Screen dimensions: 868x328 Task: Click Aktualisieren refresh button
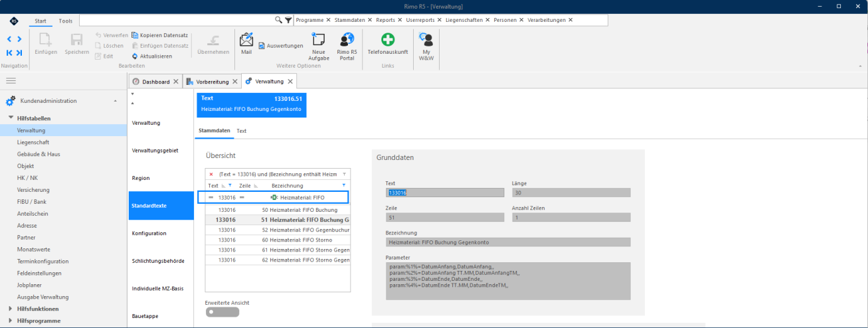click(x=151, y=56)
